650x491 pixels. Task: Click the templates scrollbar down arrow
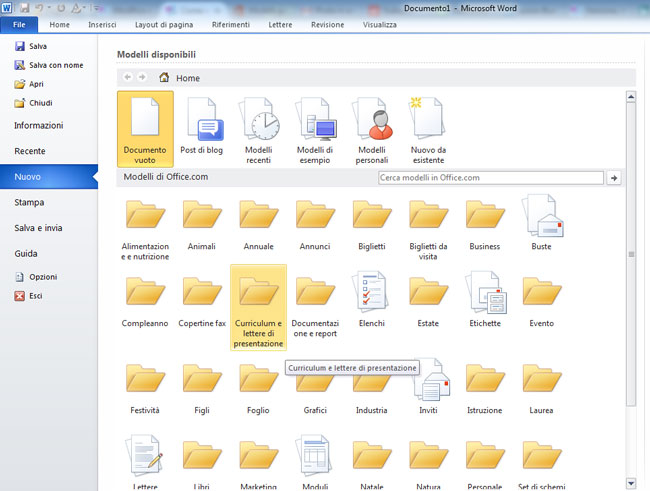point(631,483)
